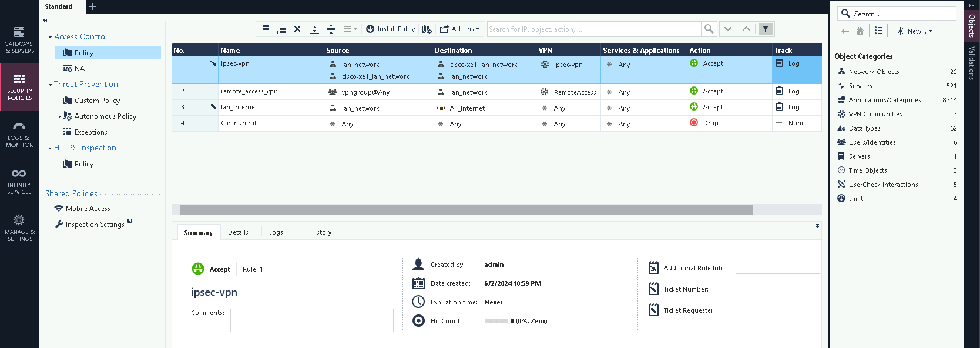
Task: Open the Actions dropdown menu
Action: point(460,29)
